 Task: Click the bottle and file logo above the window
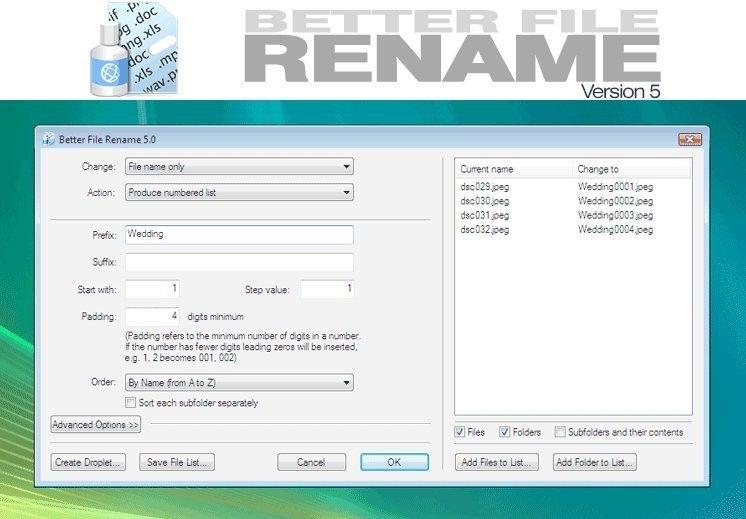134,49
